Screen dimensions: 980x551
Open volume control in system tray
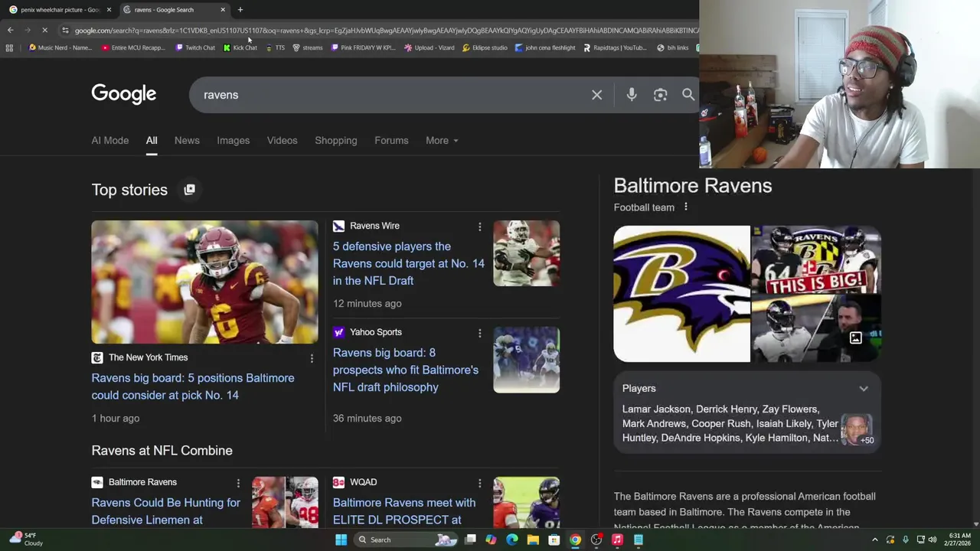(x=933, y=540)
